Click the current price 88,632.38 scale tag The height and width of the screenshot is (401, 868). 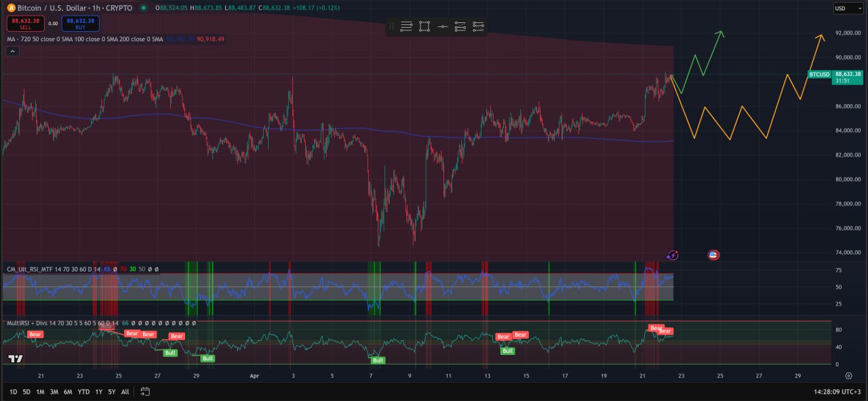[848, 77]
